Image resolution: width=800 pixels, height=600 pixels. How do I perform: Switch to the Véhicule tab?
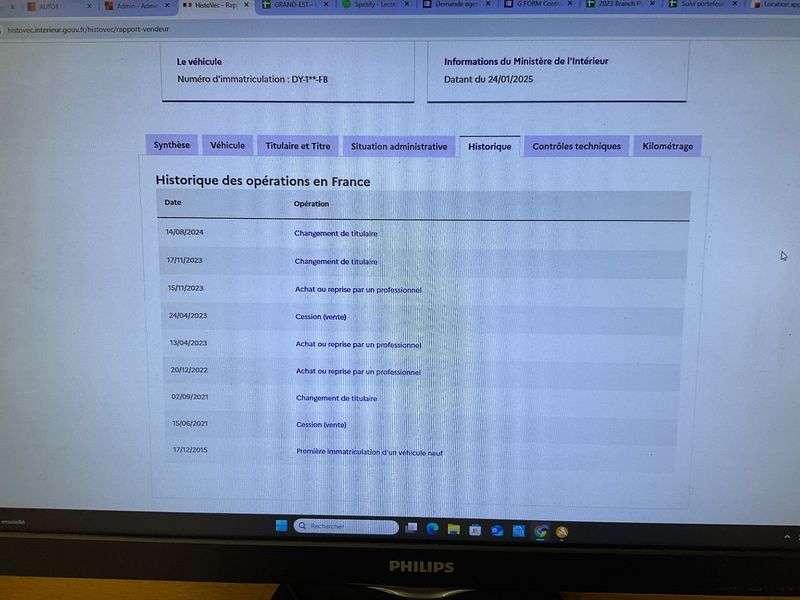(x=227, y=145)
